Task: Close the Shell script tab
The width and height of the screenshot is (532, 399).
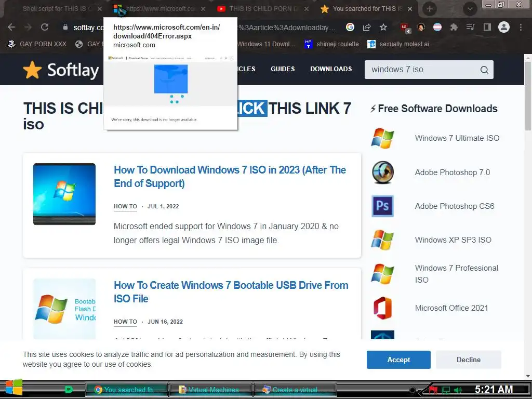Action: 99,9
